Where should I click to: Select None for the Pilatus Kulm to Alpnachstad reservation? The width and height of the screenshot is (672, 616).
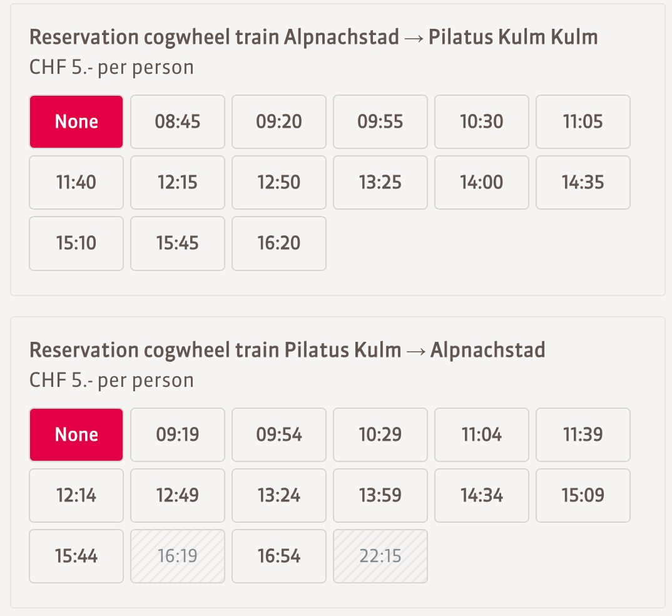[76, 434]
